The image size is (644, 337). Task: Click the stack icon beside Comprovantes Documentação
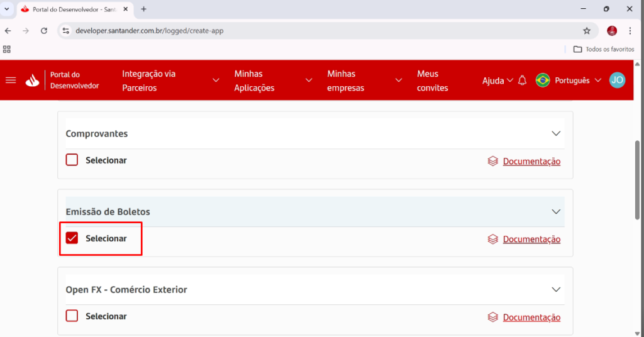click(x=493, y=161)
